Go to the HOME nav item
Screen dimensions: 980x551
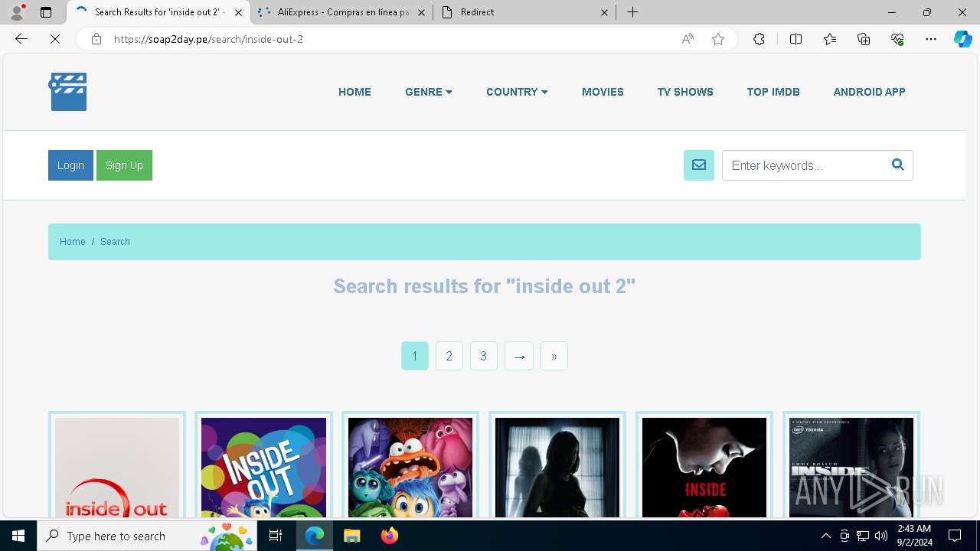[x=354, y=92]
